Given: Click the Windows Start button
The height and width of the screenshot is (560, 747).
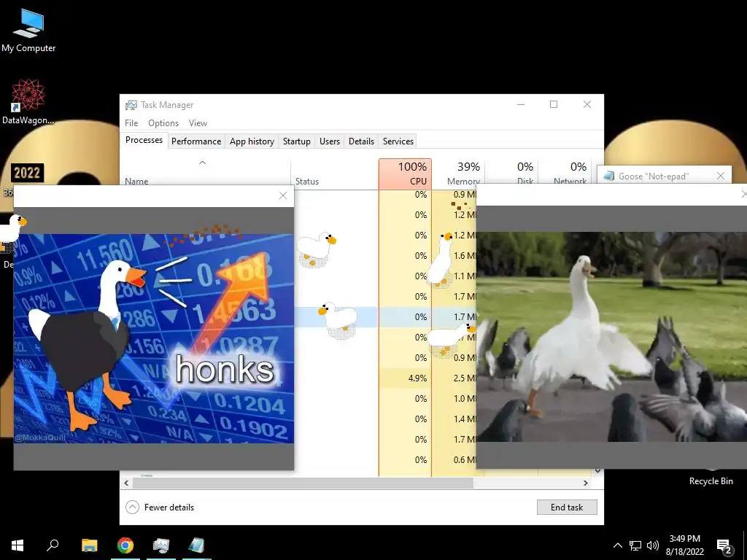Looking at the screenshot, I should click(x=18, y=545).
